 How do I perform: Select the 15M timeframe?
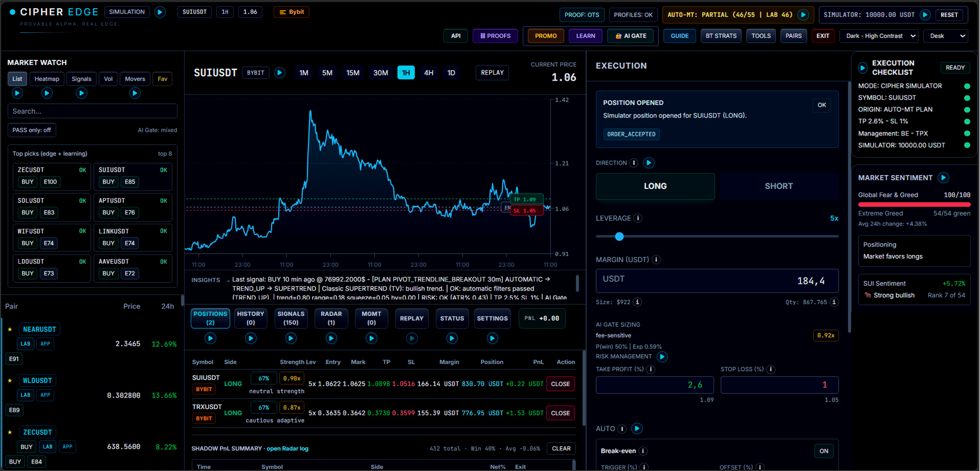point(353,73)
